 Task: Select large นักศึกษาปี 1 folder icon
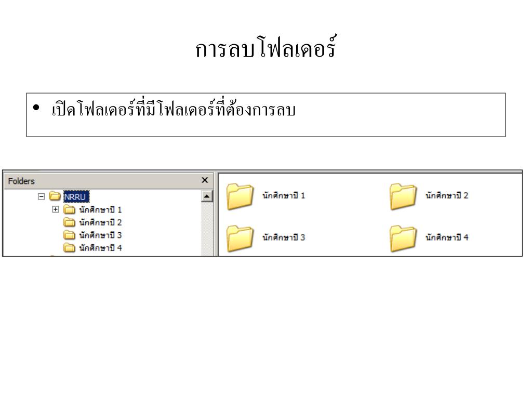(240, 196)
